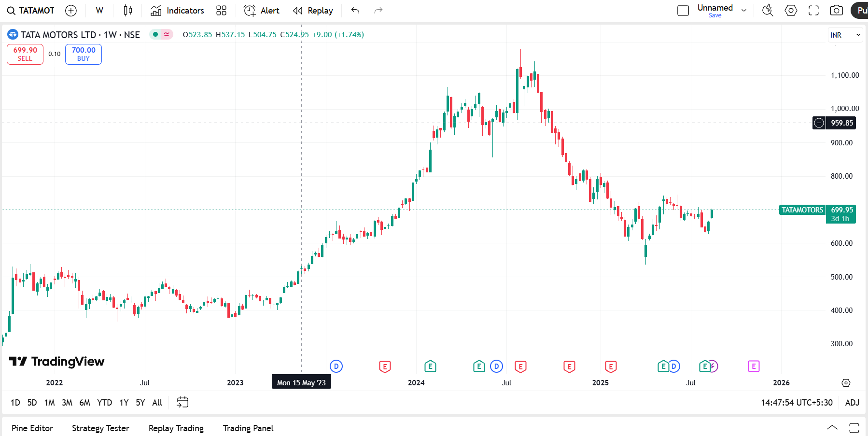Open go-to-date calendar icon

coord(182,402)
